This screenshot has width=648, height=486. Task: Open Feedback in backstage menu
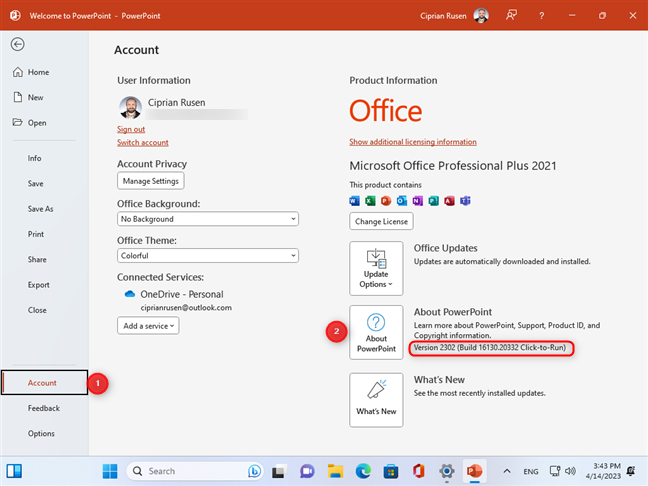[x=44, y=408]
